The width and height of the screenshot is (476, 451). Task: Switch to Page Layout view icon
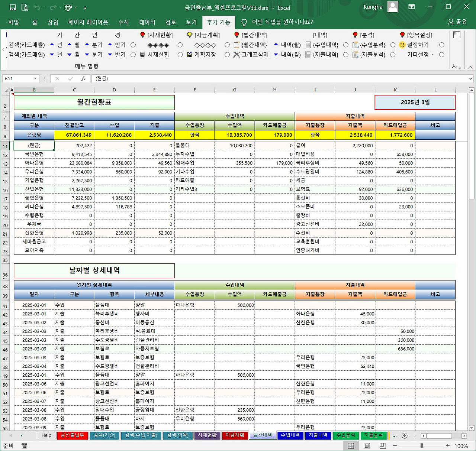[x=367, y=446]
